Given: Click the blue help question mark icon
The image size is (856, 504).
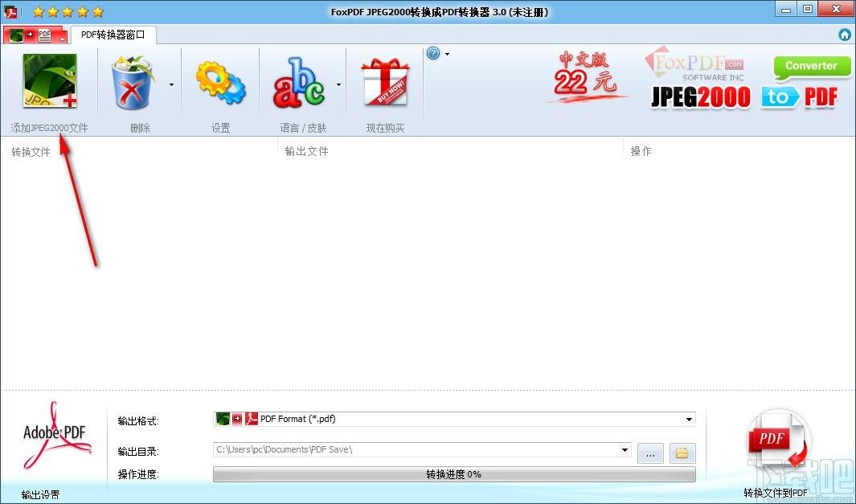Looking at the screenshot, I should click(433, 54).
